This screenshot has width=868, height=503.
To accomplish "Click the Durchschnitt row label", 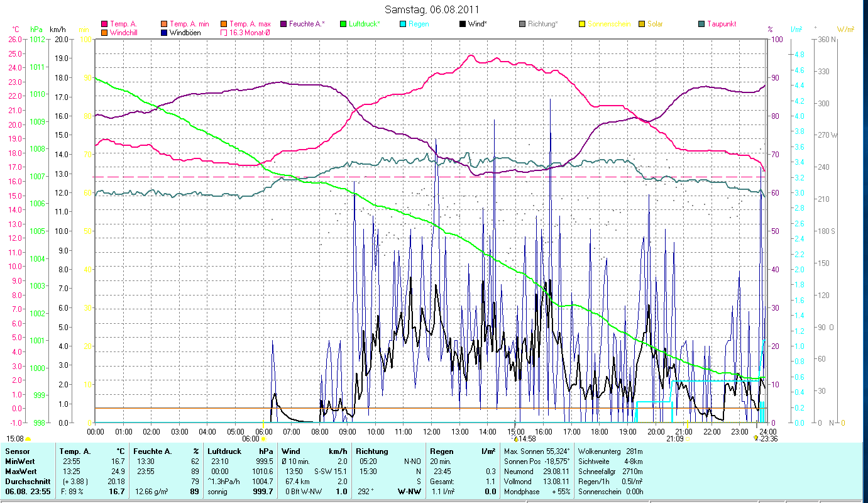I will click(27, 481).
